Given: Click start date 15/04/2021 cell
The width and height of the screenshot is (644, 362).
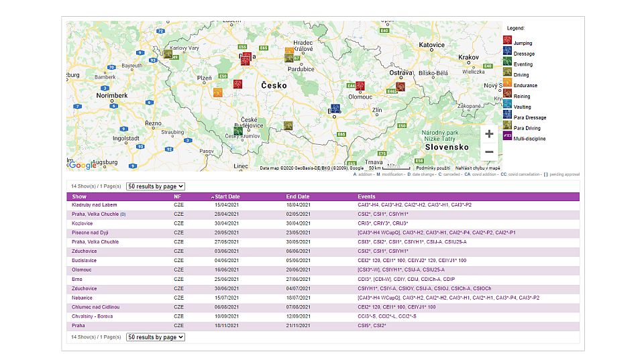Looking at the screenshot, I should tap(227, 205).
